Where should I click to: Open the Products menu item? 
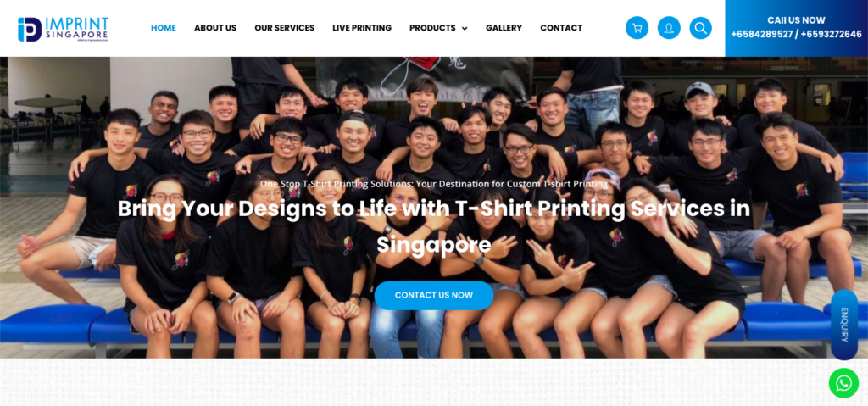click(x=432, y=28)
